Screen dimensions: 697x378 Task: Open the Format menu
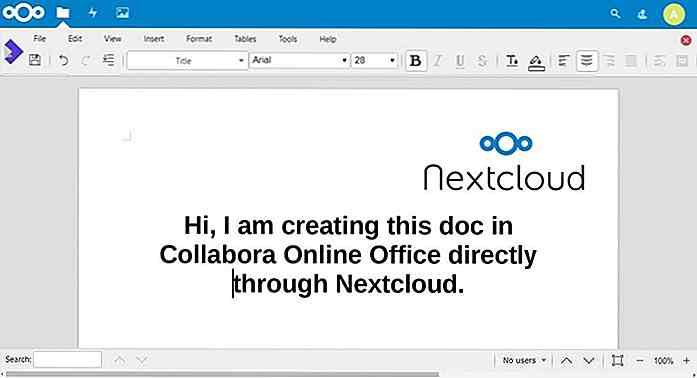(199, 39)
